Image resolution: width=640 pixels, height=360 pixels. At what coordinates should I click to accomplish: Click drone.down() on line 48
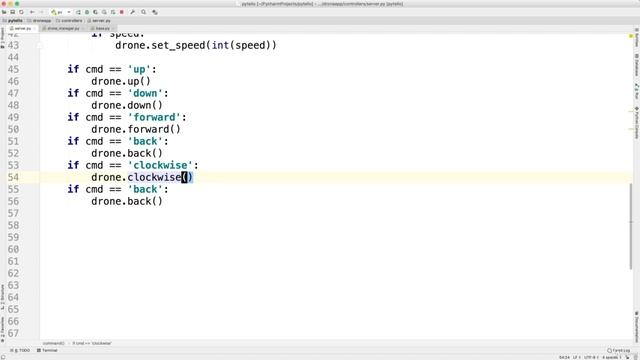click(127, 105)
